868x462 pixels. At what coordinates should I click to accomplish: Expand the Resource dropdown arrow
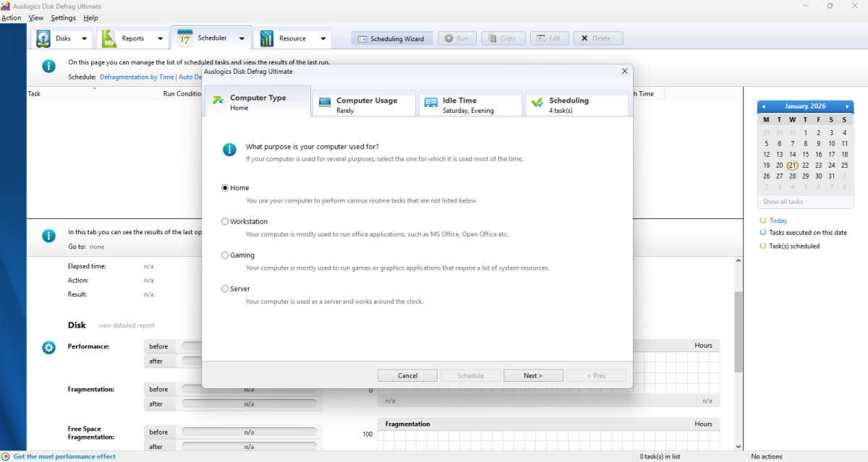tap(322, 39)
